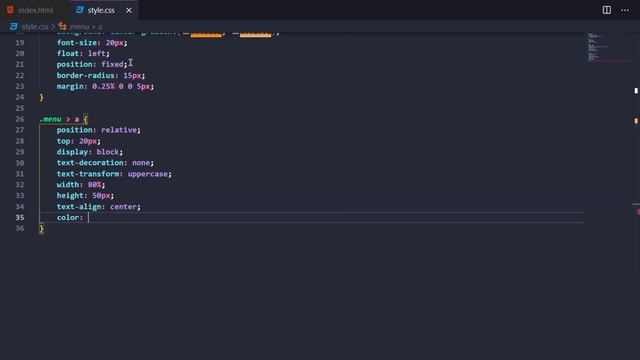640x360 pixels.
Task: Click the 'display: block;' line
Action: tap(89, 152)
